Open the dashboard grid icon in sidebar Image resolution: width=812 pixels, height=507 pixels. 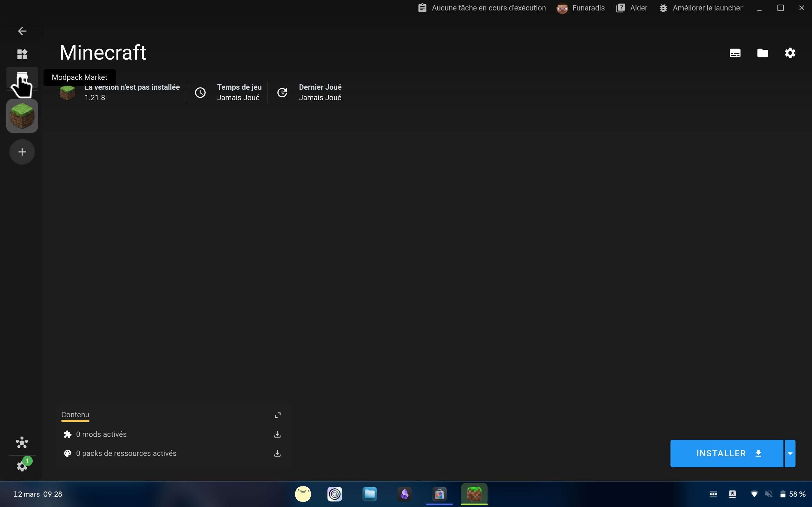point(22,54)
